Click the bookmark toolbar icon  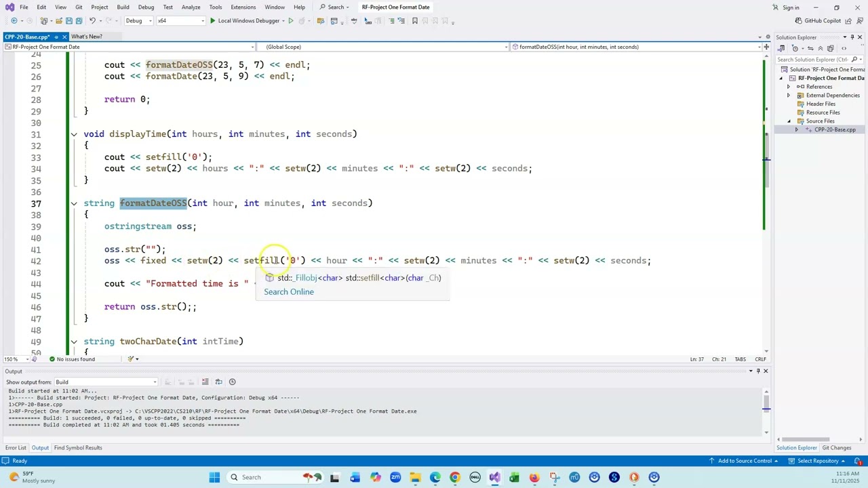click(x=414, y=20)
